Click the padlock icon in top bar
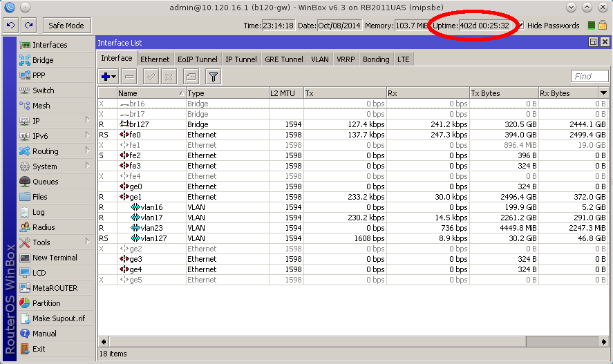 tap(603, 26)
